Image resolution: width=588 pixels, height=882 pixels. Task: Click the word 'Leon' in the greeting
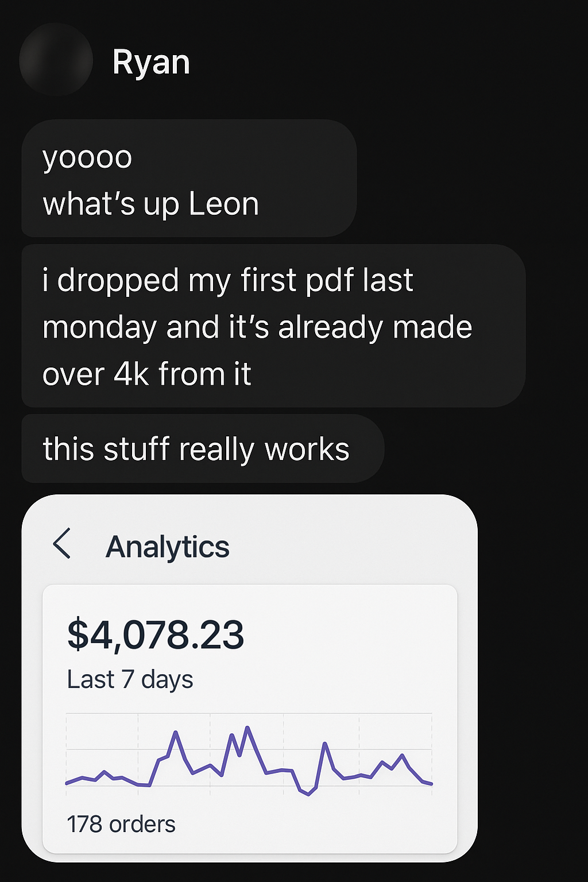(224, 204)
